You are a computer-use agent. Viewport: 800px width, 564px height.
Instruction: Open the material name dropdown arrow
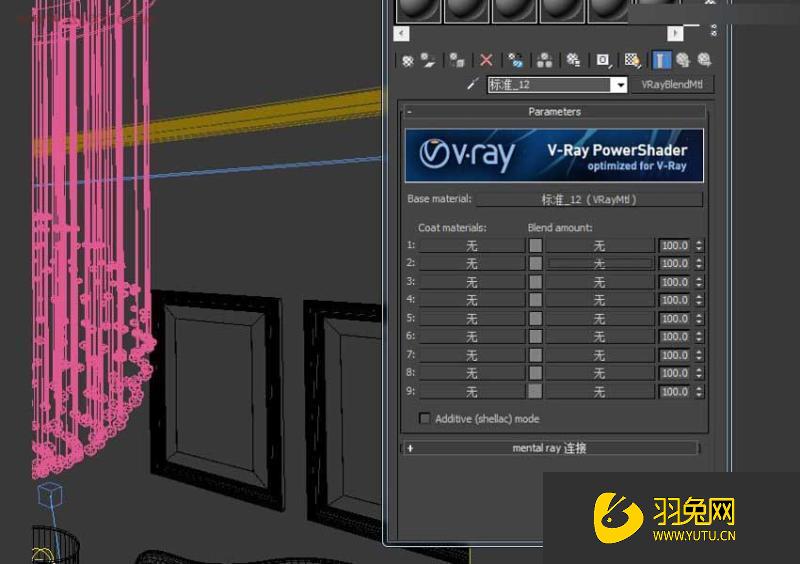619,85
